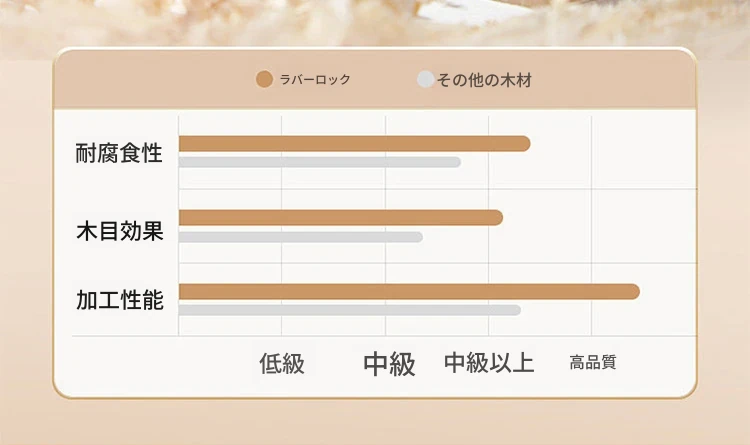
Task: Click the 加工性能 row label
Action: click(x=120, y=300)
